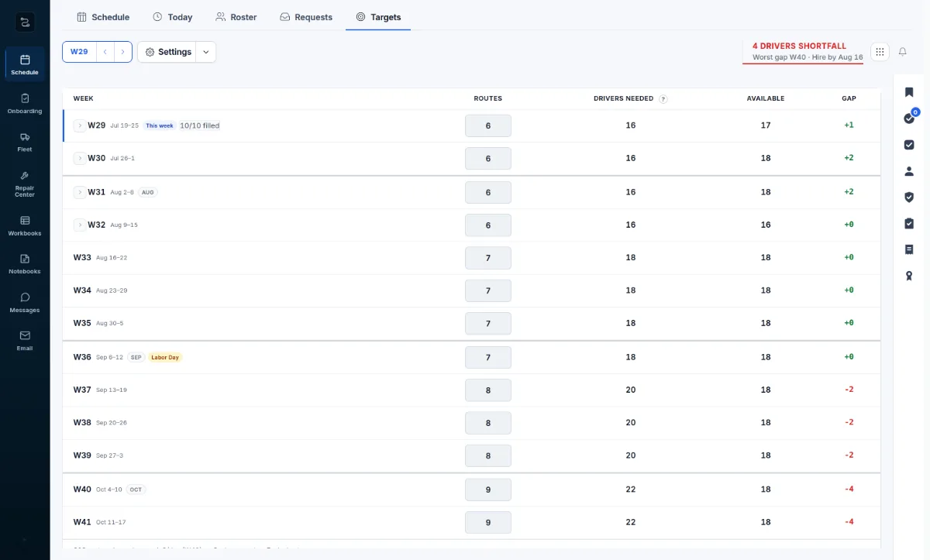Click the W36 routes field
Viewport: 930px width, 560px height.
(x=488, y=358)
